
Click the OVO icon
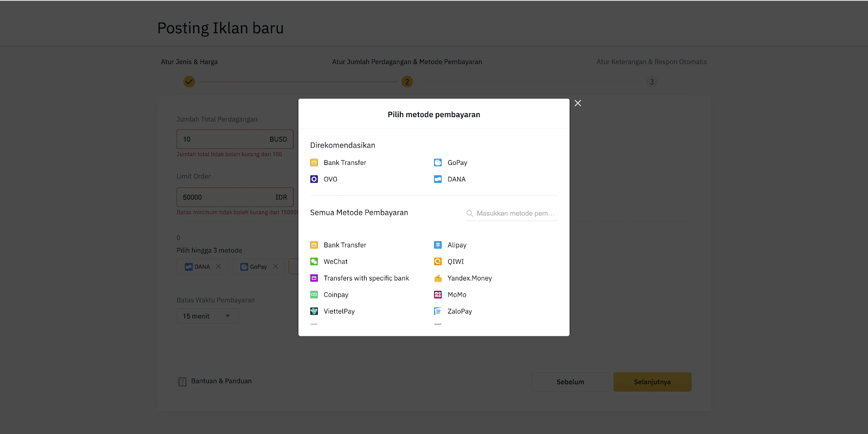[314, 179]
